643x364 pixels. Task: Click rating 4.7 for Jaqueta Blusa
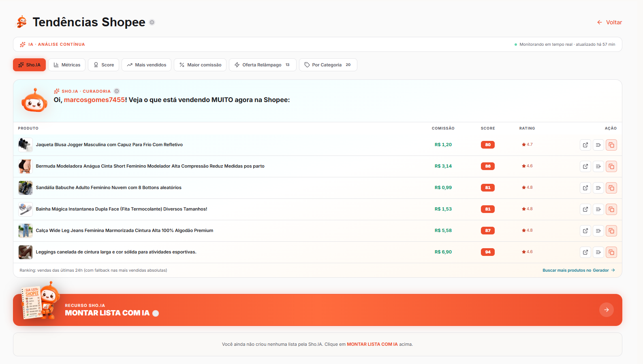click(527, 145)
